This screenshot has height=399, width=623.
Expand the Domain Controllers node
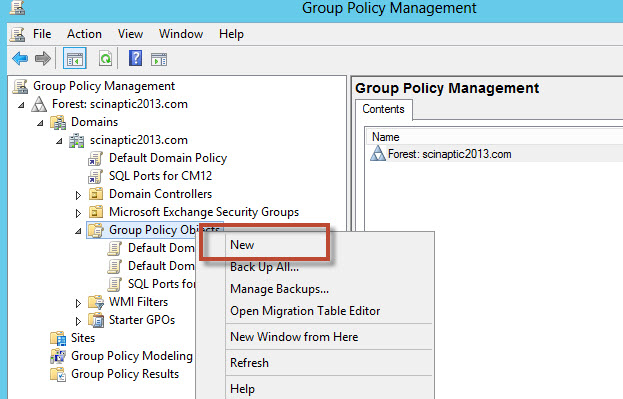(x=78, y=195)
